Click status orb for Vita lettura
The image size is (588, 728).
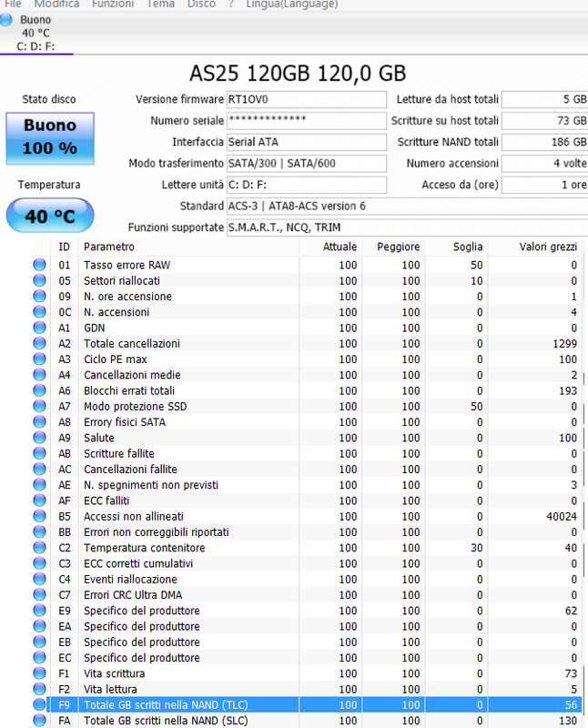click(39, 689)
